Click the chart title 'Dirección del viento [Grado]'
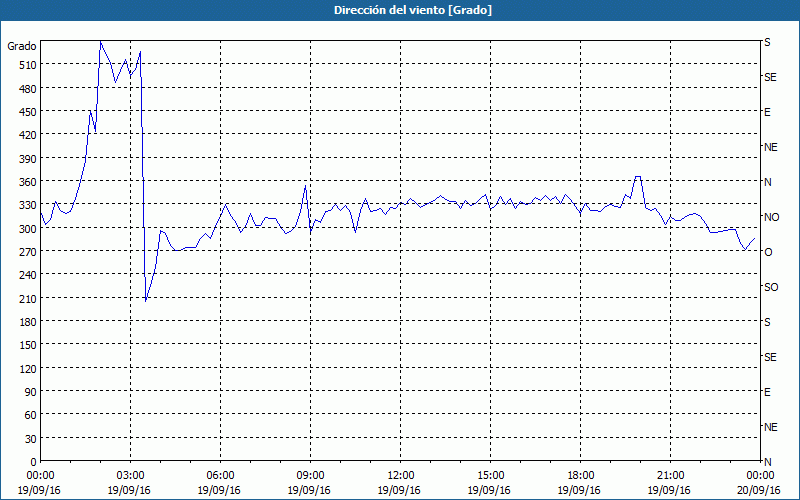 (413, 10)
